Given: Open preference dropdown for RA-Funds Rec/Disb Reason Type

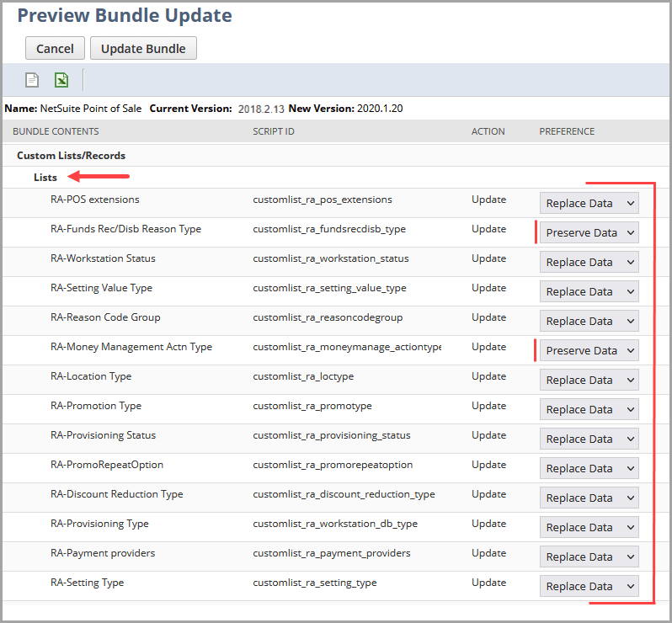Looking at the screenshot, I should (589, 232).
